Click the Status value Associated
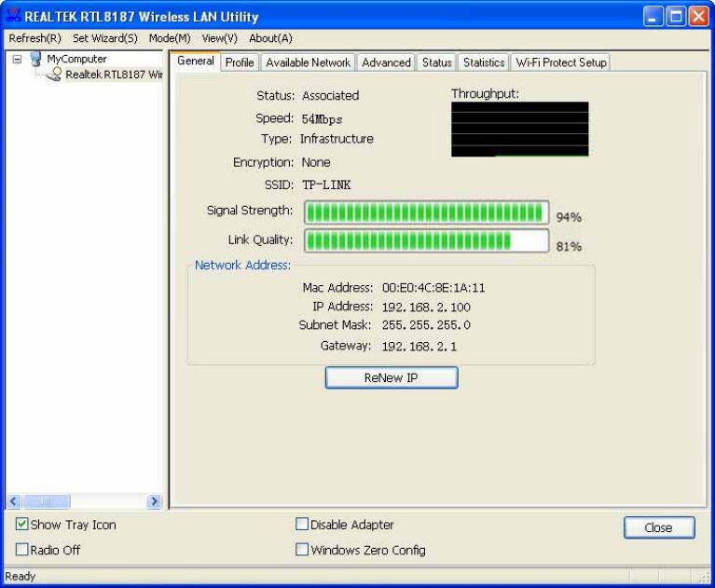This screenshot has height=588, width=715. point(331,95)
